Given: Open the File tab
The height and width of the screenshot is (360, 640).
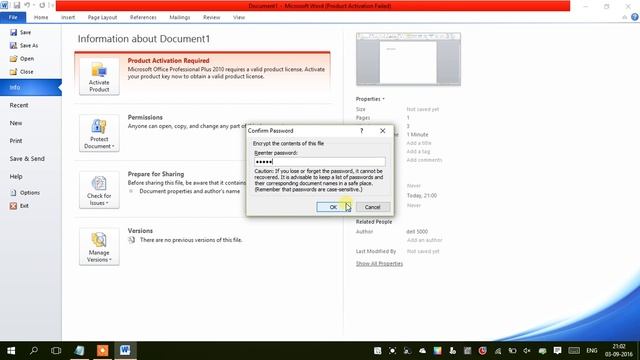Looking at the screenshot, I should 13,17.
